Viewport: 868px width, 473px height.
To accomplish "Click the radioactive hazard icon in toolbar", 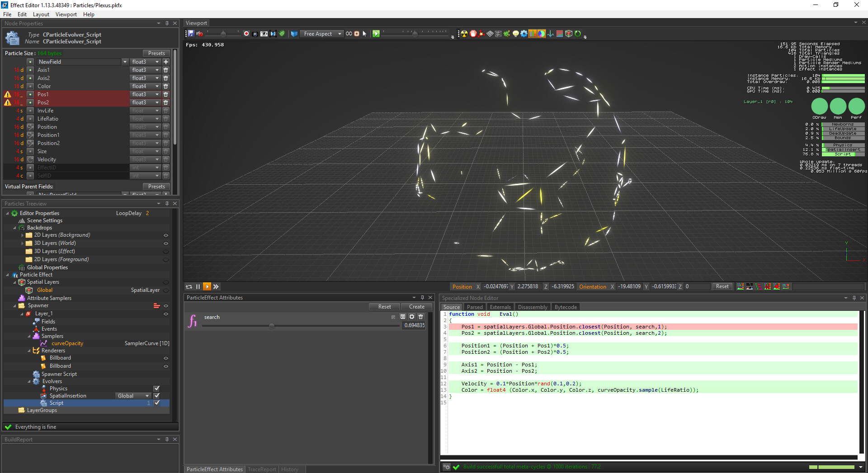I will tap(464, 33).
